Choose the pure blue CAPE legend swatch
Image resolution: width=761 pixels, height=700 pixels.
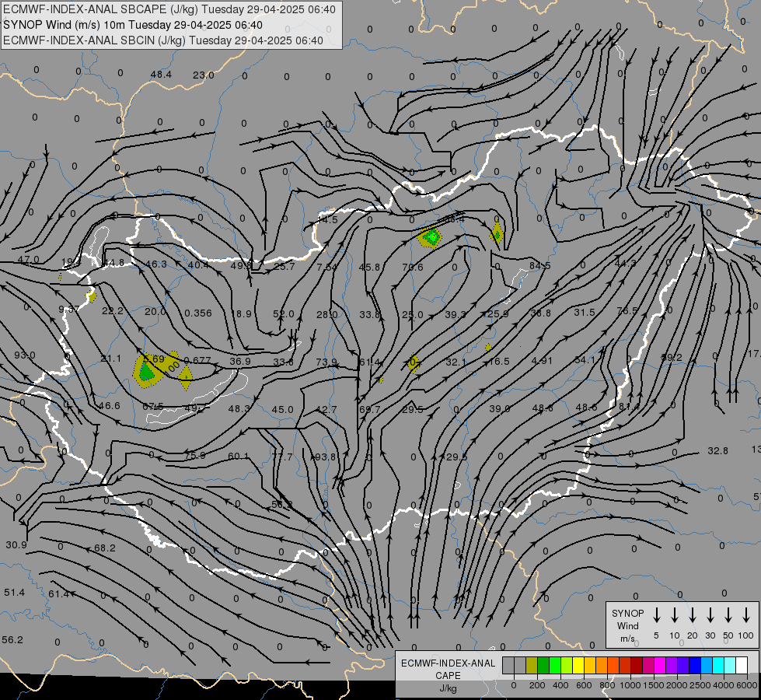click(x=694, y=665)
